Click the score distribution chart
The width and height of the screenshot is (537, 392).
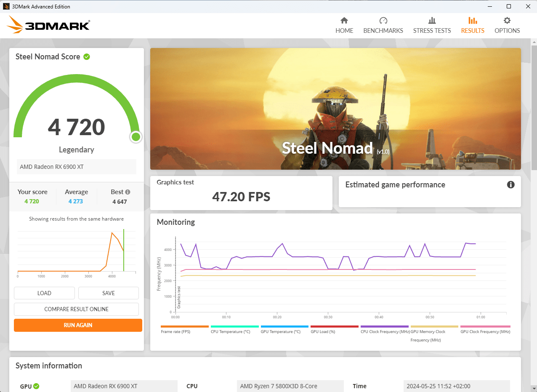coord(77,253)
